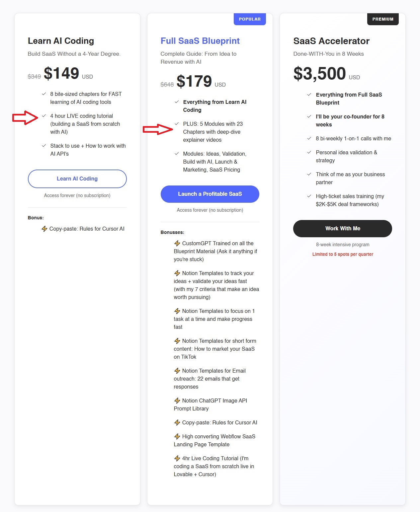The width and height of the screenshot is (420, 512).
Task: Click lightning icon by track your ideas templates
Action: point(177,273)
